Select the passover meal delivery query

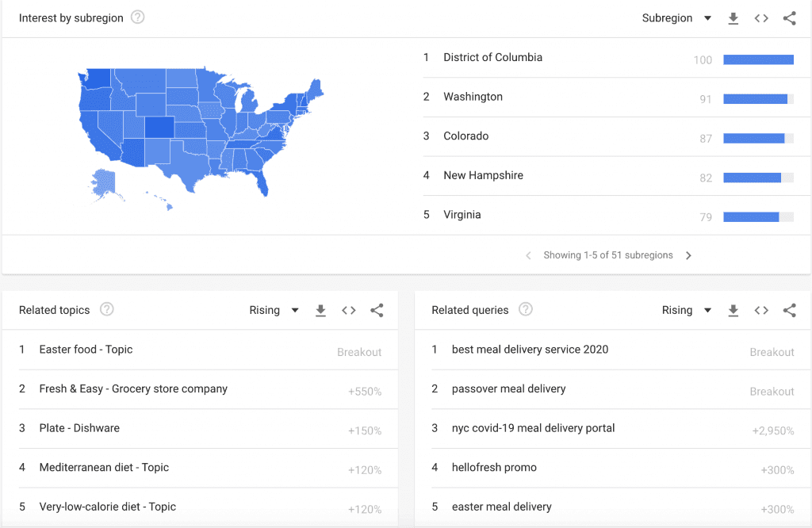[508, 388]
